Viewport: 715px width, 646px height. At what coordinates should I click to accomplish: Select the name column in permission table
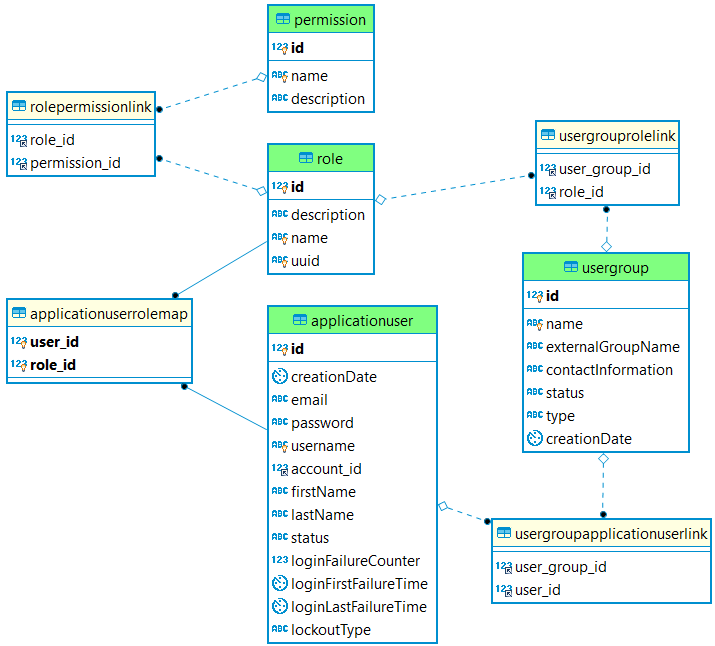click(x=321, y=76)
